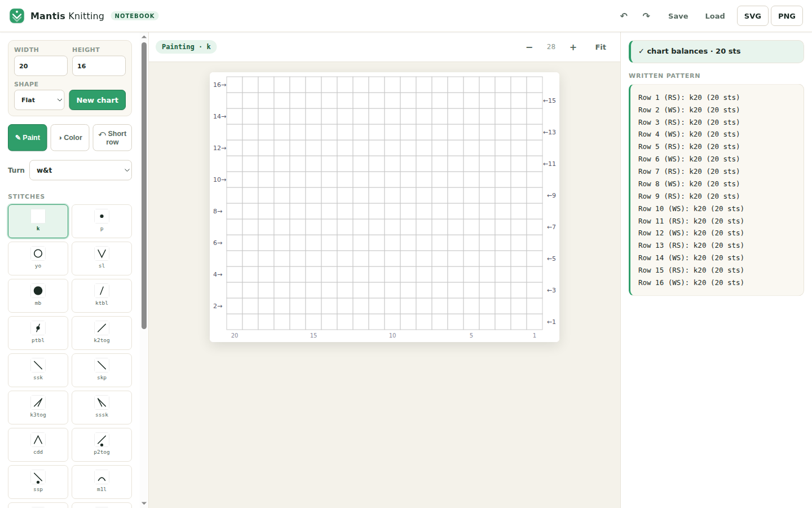
Task: Zoom in the chart with plus
Action: (573, 47)
